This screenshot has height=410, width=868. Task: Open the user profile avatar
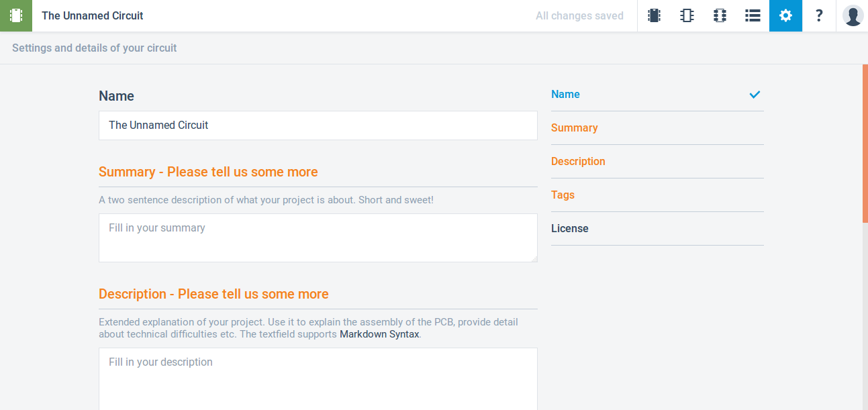[853, 15]
